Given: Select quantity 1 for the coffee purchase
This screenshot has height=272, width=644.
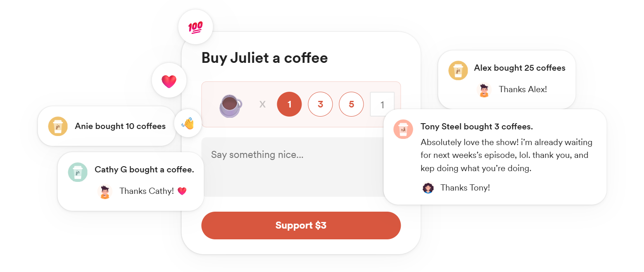Looking at the screenshot, I should tap(289, 104).
